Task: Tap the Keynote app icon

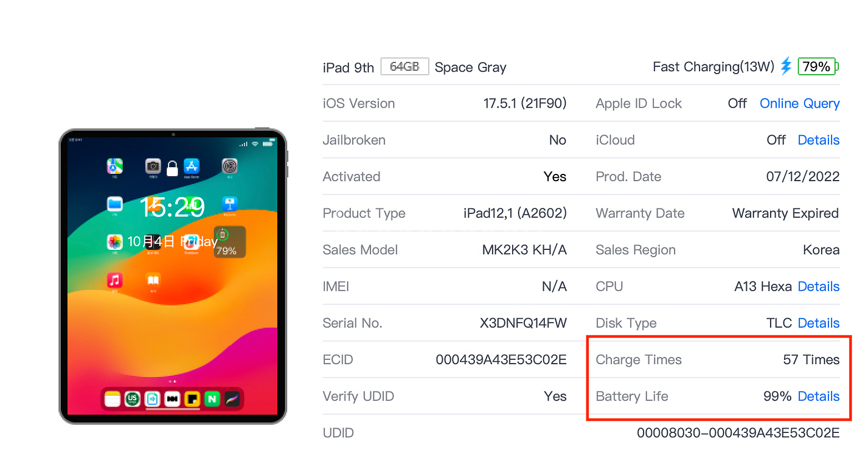Action: coord(229,204)
